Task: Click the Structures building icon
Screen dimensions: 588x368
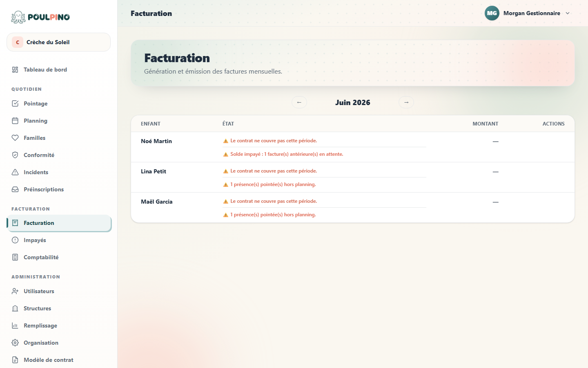Action: pos(15,308)
